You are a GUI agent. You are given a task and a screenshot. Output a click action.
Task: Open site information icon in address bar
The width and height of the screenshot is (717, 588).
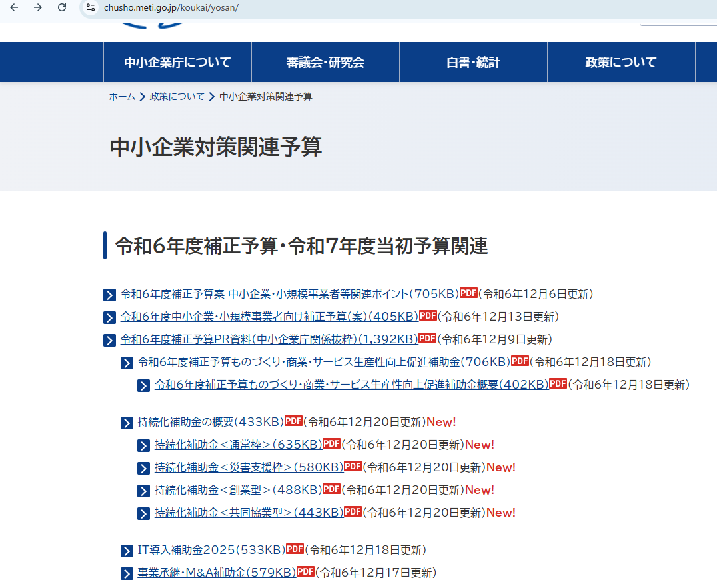coord(91,7)
